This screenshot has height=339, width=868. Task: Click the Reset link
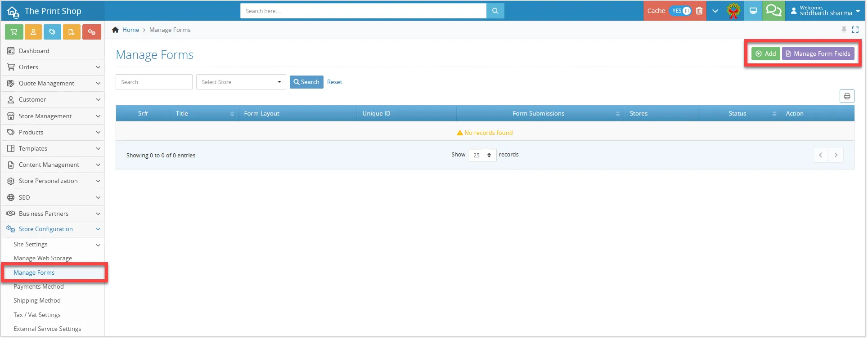click(x=334, y=82)
